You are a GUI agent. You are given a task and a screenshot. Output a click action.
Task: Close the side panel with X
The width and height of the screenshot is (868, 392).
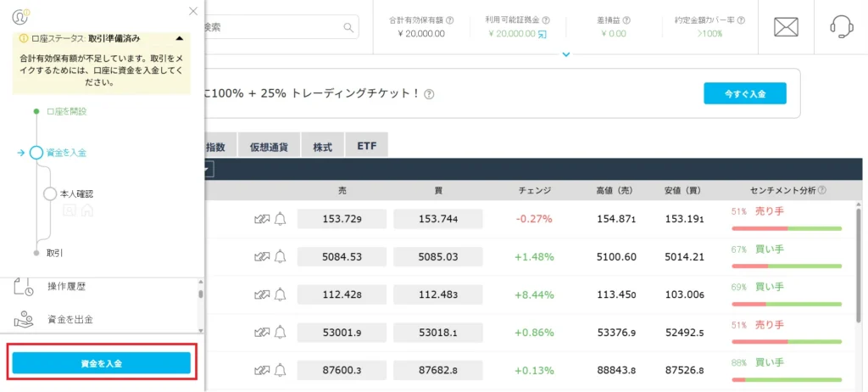click(x=192, y=10)
